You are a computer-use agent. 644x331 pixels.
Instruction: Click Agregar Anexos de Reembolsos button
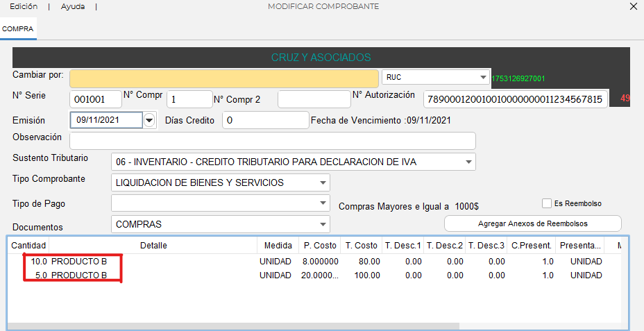(532, 223)
